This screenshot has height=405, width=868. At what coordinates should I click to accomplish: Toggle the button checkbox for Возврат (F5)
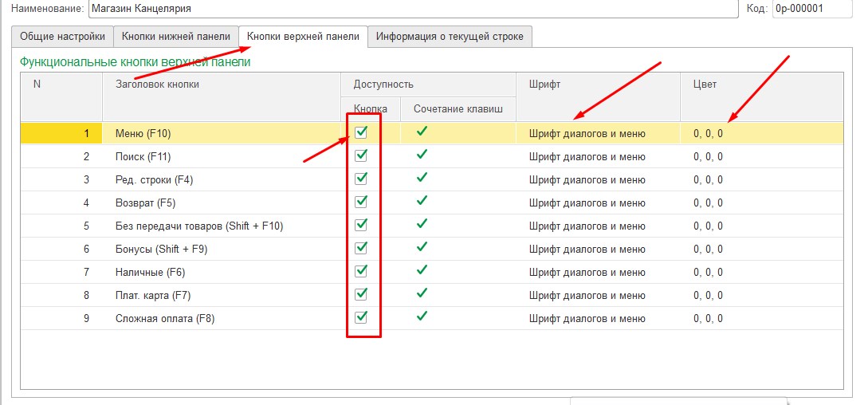tap(361, 202)
